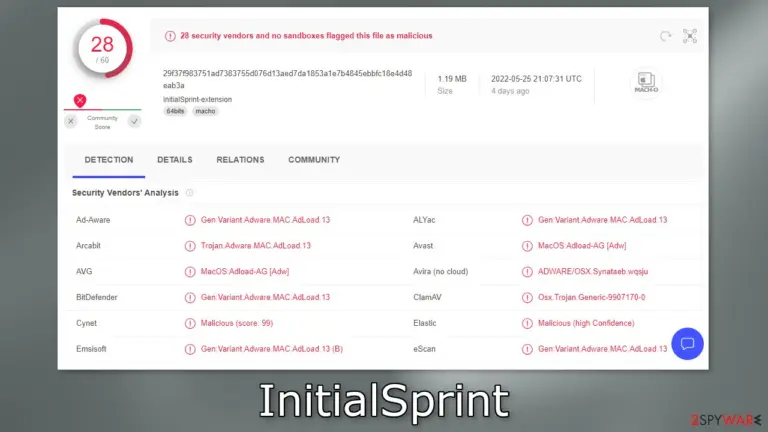Image resolution: width=768 pixels, height=432 pixels.
Task: Click the alert icon in ClamAV row
Action: click(x=527, y=297)
